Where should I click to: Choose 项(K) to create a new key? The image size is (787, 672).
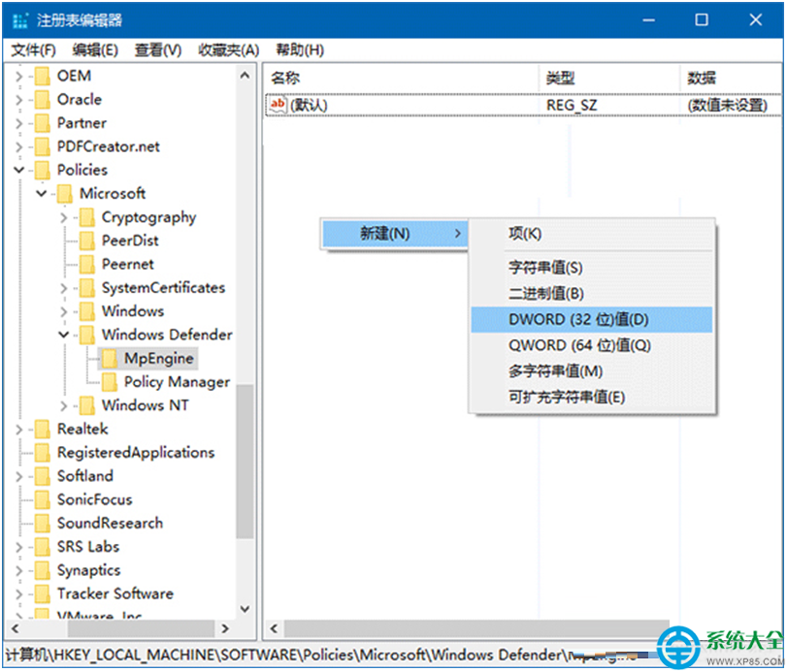[x=592, y=234]
